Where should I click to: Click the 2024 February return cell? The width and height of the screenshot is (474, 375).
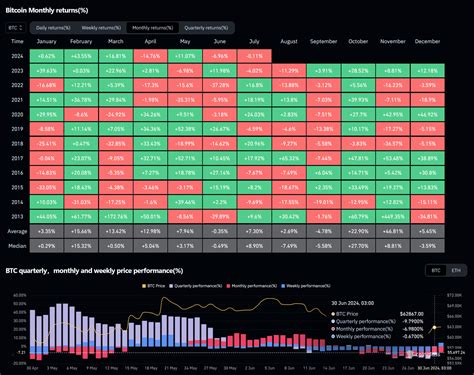pyautogui.click(x=81, y=56)
